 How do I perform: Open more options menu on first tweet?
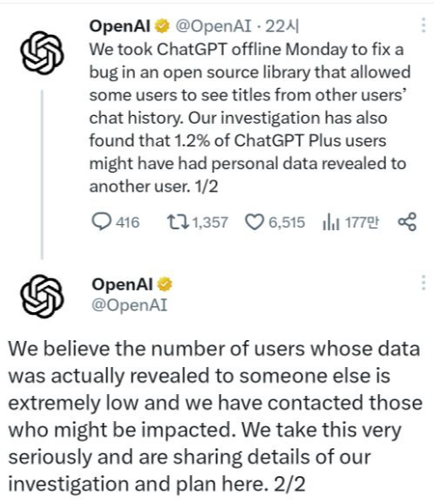(424, 25)
